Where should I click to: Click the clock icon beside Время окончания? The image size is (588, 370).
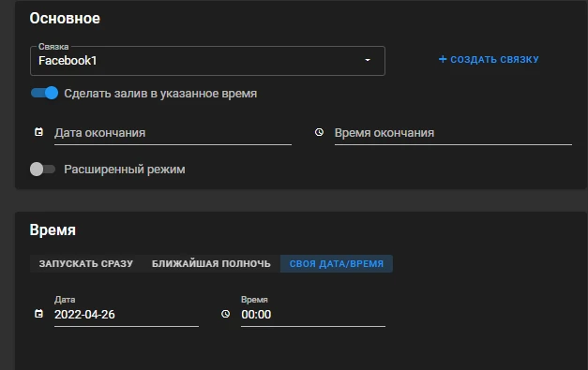click(x=319, y=132)
